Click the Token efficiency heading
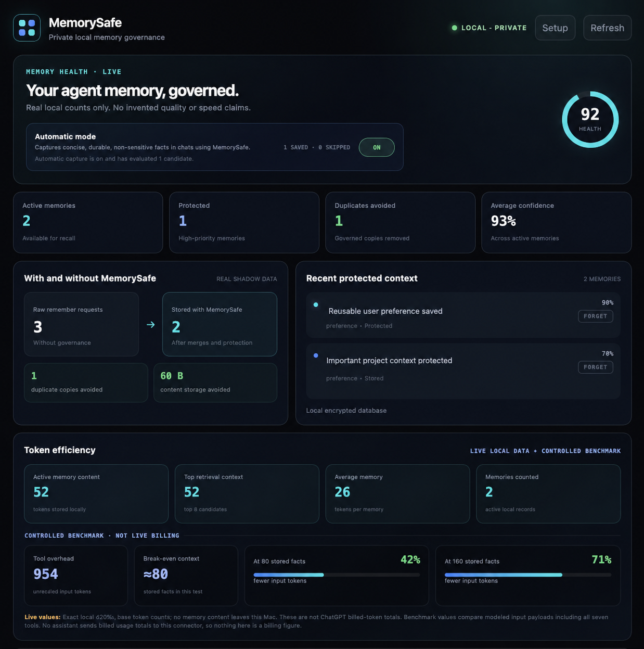 point(60,450)
